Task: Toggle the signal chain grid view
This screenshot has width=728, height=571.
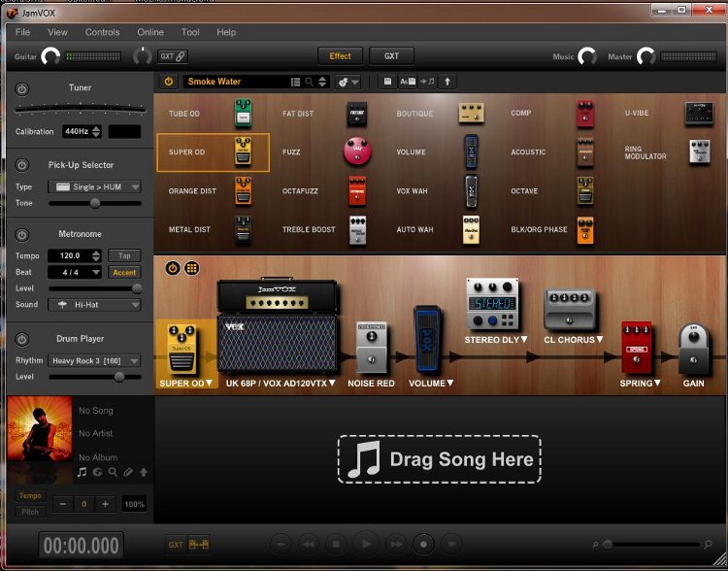Action: 192,268
